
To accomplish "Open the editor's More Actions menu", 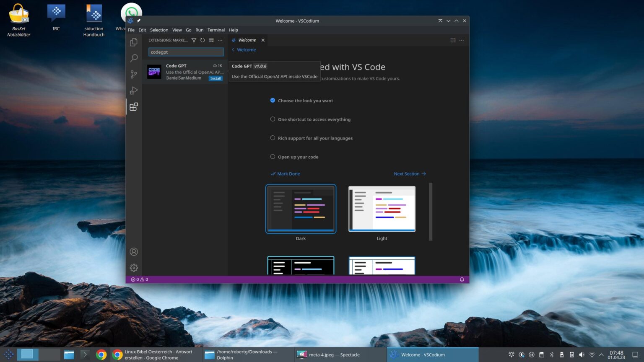I will [461, 40].
